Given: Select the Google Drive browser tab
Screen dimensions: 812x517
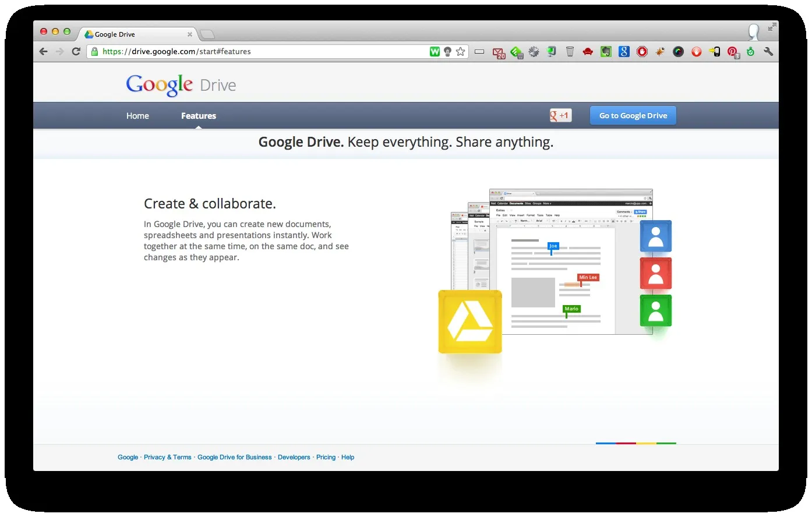Looking at the screenshot, I should coord(138,34).
